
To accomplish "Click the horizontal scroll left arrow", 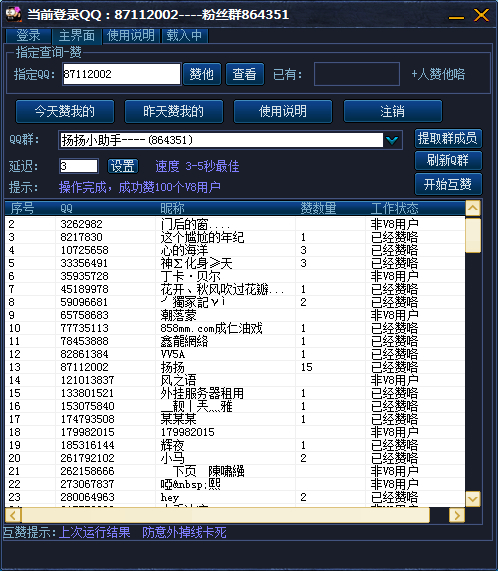I will (x=13, y=515).
